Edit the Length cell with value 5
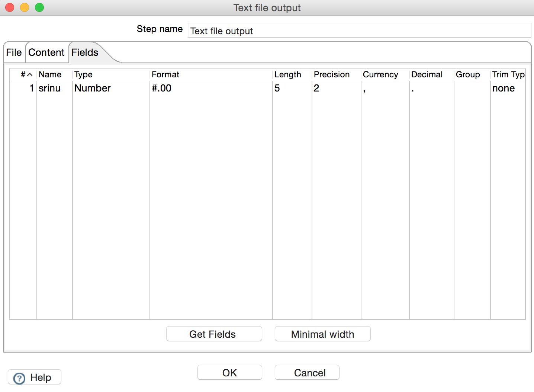 [292, 88]
